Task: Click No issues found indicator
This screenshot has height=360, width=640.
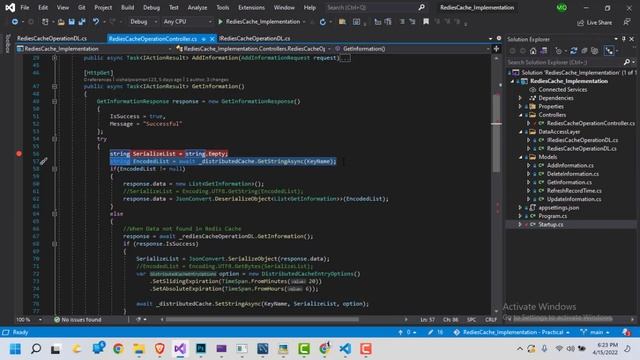Action: coord(78,320)
